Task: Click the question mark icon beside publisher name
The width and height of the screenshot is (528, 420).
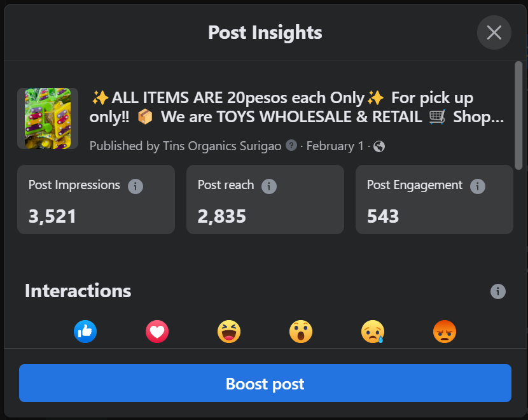Action: coord(291,146)
